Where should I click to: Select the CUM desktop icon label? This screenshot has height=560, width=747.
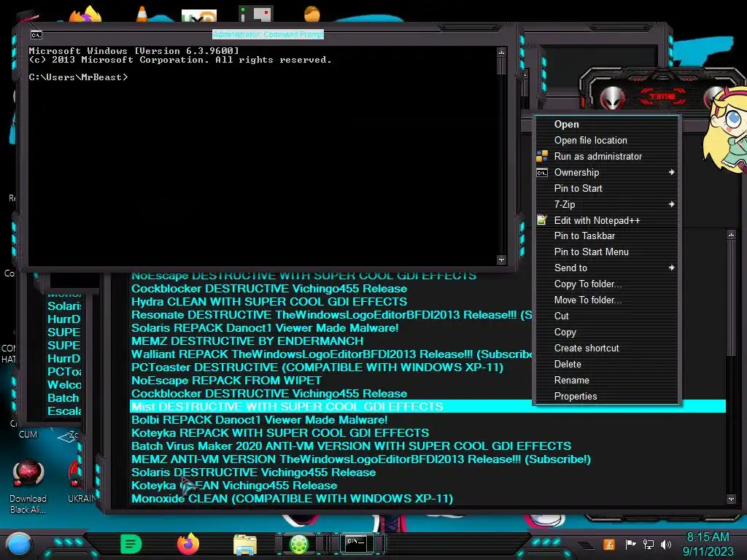tap(28, 435)
